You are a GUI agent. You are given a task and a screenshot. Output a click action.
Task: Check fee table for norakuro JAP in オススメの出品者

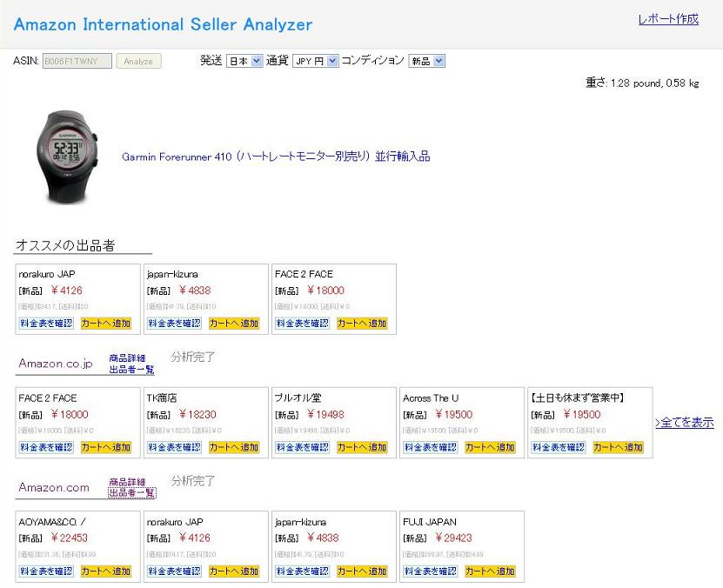click(x=46, y=324)
